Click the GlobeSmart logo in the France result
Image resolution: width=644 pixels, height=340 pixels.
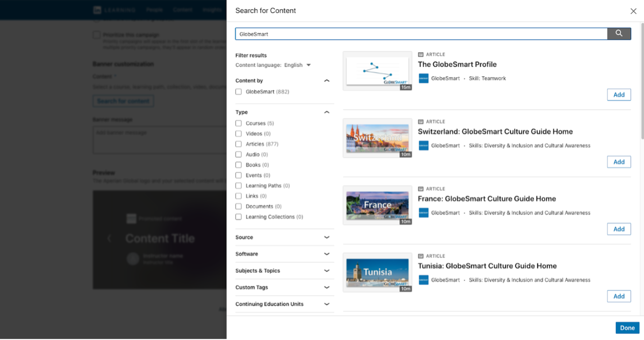tap(423, 213)
